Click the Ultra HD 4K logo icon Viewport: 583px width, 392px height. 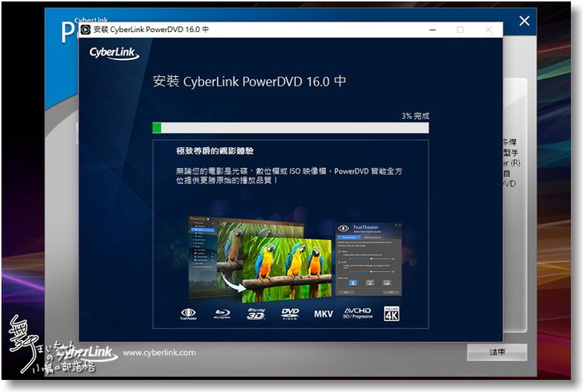point(392,314)
